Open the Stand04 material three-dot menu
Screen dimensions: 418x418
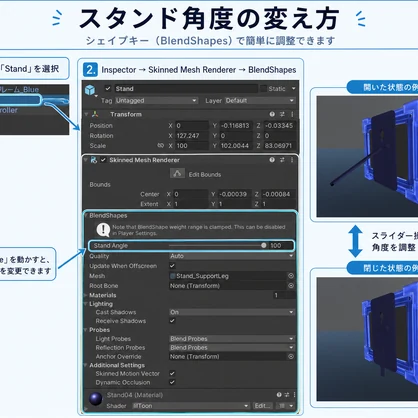click(294, 395)
